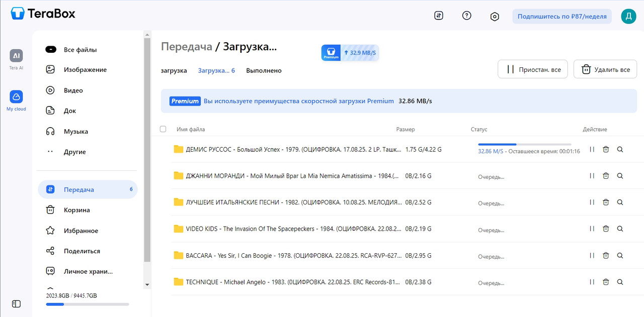Open Tera AI in sidebar

pos(16,60)
